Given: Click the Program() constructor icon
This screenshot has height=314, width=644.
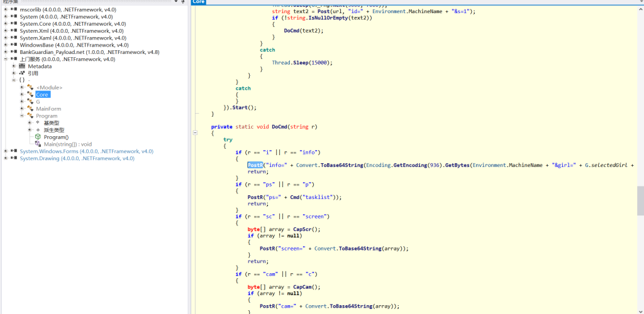Looking at the screenshot, I should 38,137.
